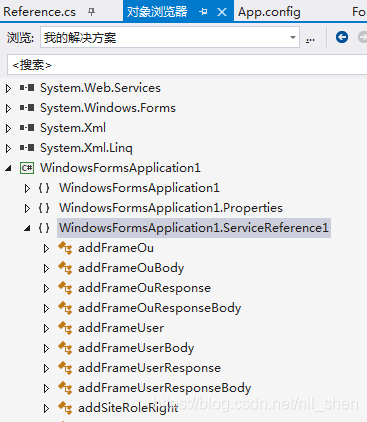Click the class icon next to addFrameOu
367x422 pixels.
click(x=65, y=248)
